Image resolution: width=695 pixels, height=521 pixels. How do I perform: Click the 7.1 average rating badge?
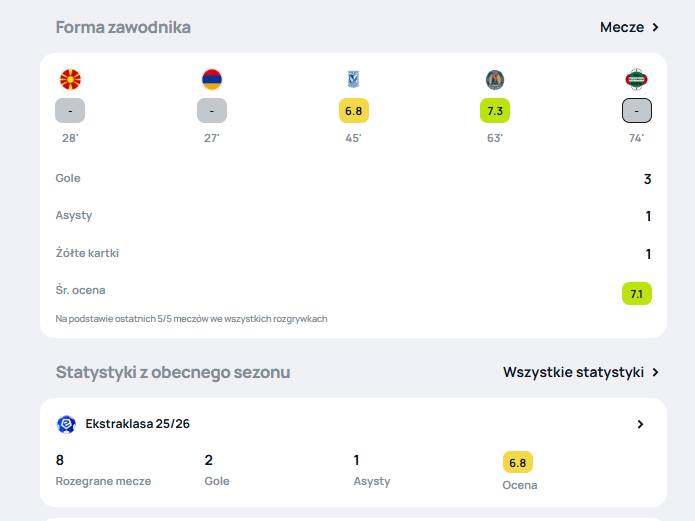[x=636, y=294]
